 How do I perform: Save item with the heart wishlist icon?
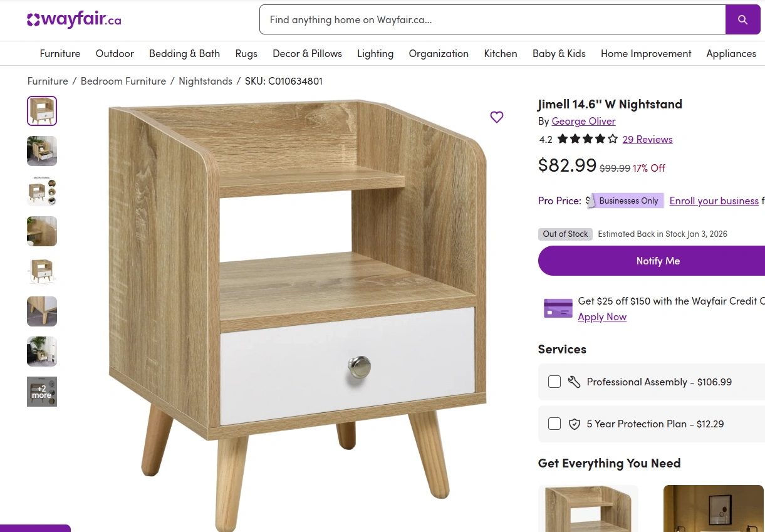[x=497, y=117]
